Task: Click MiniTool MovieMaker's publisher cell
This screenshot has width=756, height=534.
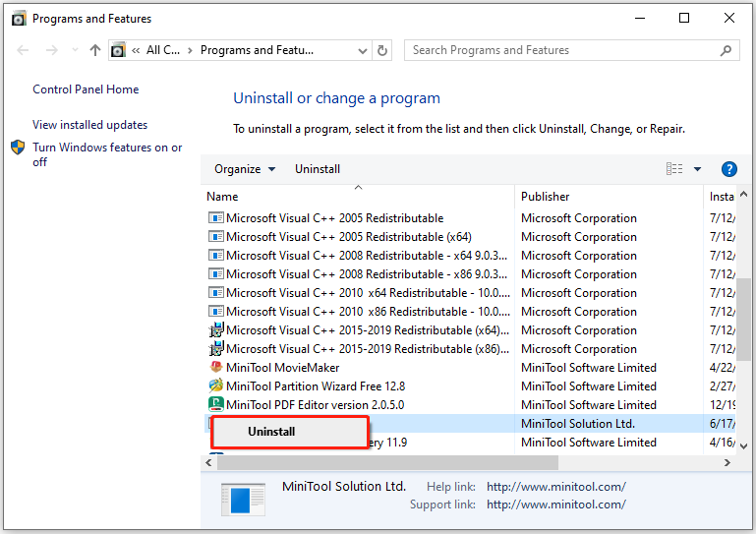Action: coord(588,368)
